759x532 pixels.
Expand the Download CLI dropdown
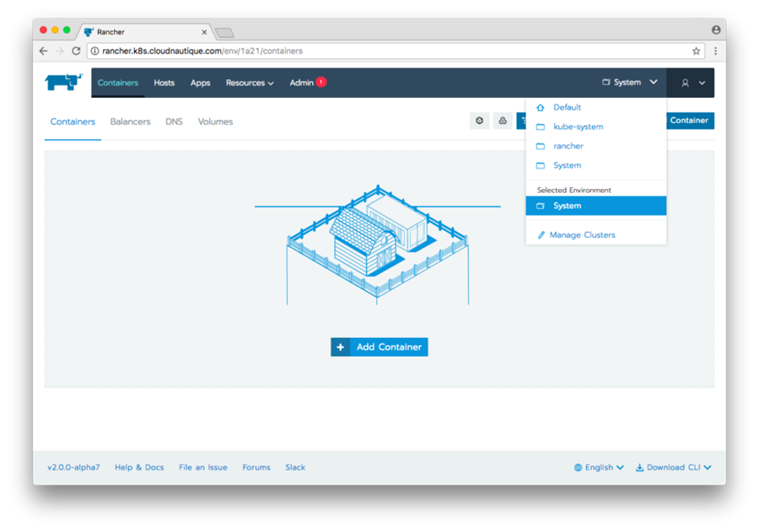point(673,467)
